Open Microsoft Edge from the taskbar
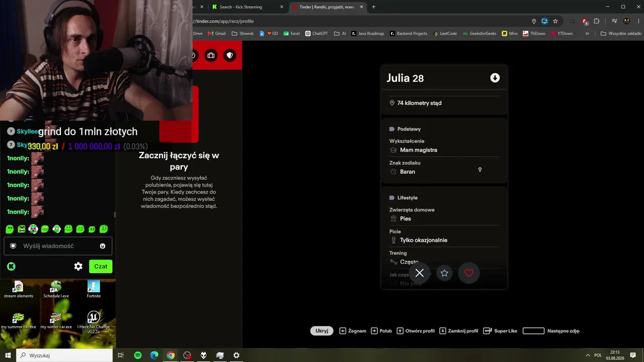 (x=154, y=355)
